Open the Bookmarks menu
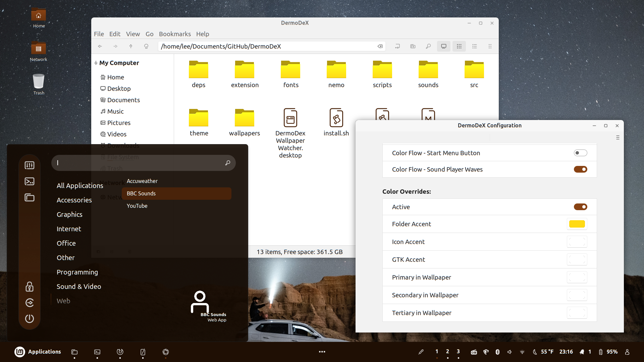 pyautogui.click(x=175, y=34)
